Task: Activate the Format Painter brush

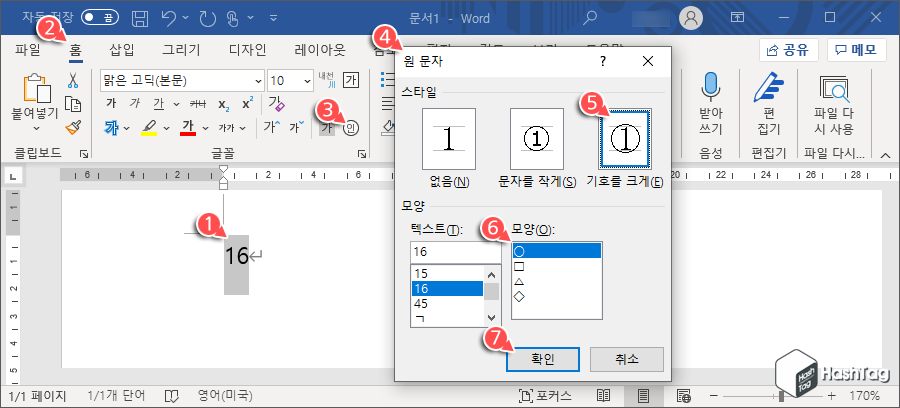Action: tap(72, 127)
